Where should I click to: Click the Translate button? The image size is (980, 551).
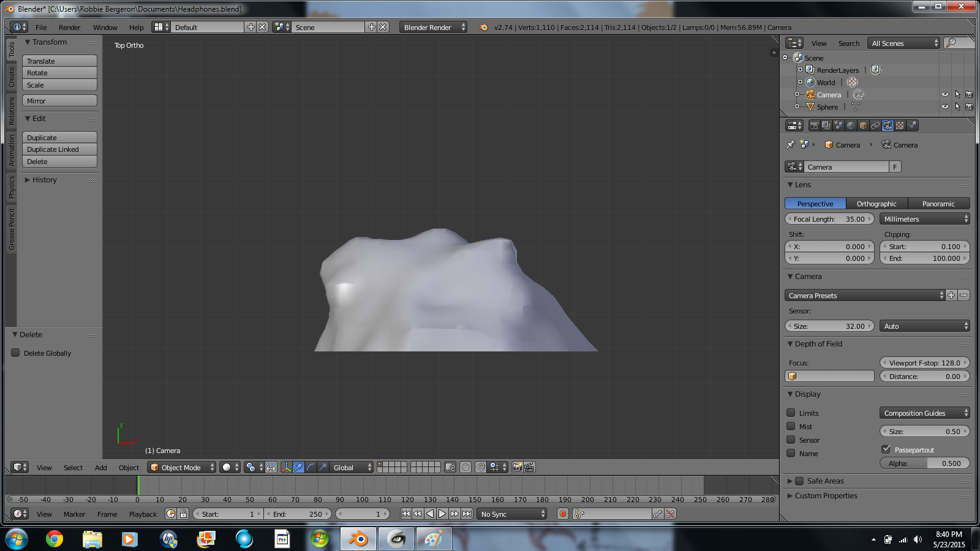click(59, 61)
